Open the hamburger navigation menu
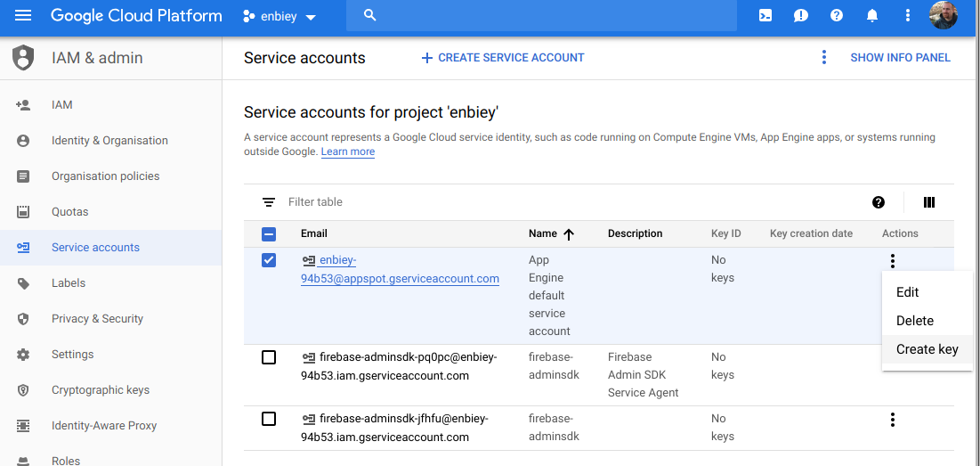 click(23, 16)
